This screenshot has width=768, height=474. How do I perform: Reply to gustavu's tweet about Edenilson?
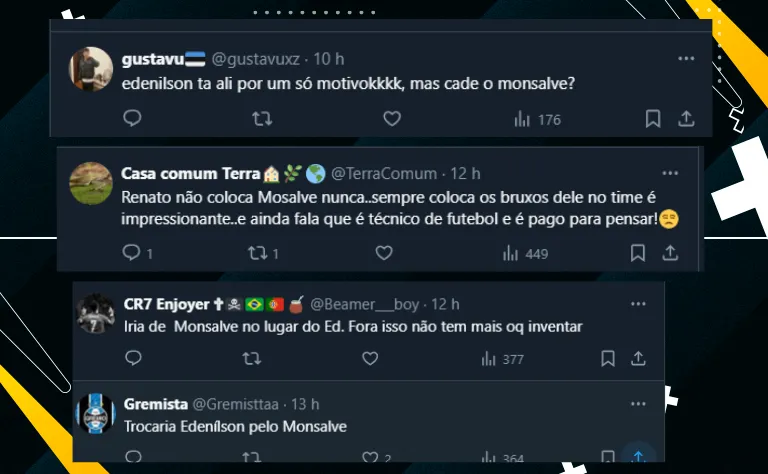(x=132, y=119)
